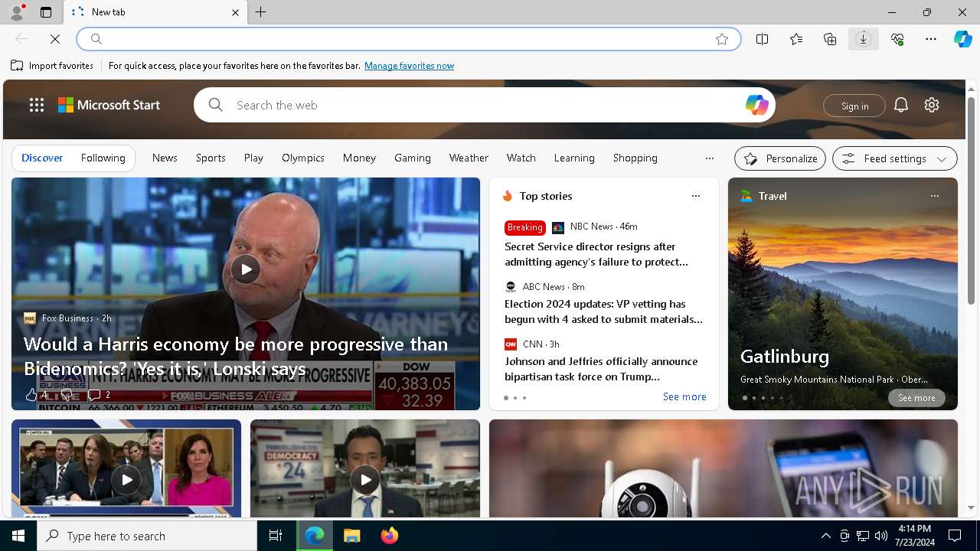This screenshot has width=980, height=551.
Task: Open the News category
Action: [x=165, y=158]
